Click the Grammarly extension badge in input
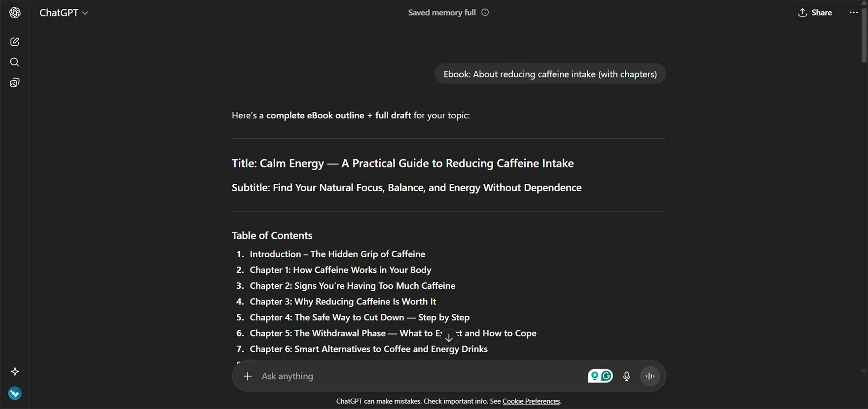Screen dimensions: 868x409 point(600,376)
